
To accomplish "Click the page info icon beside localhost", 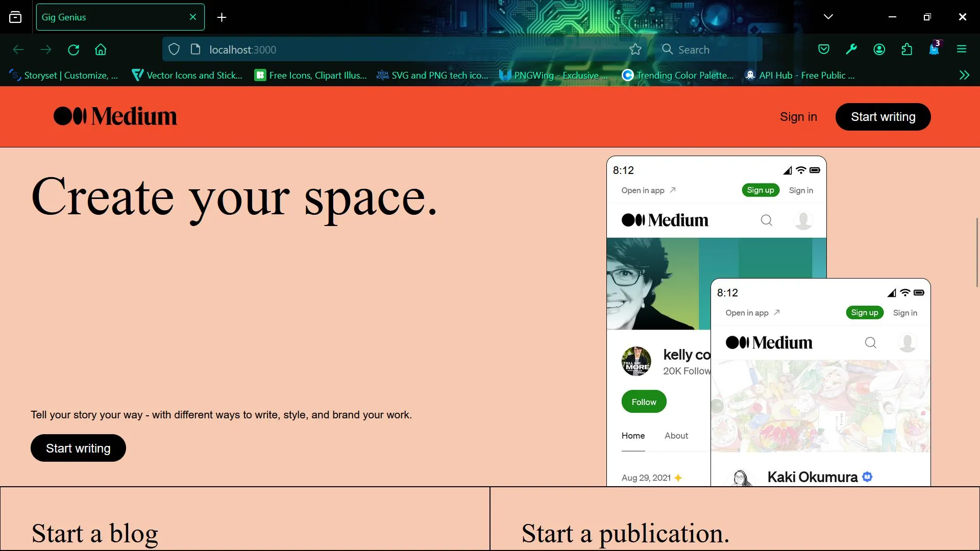I will (195, 49).
